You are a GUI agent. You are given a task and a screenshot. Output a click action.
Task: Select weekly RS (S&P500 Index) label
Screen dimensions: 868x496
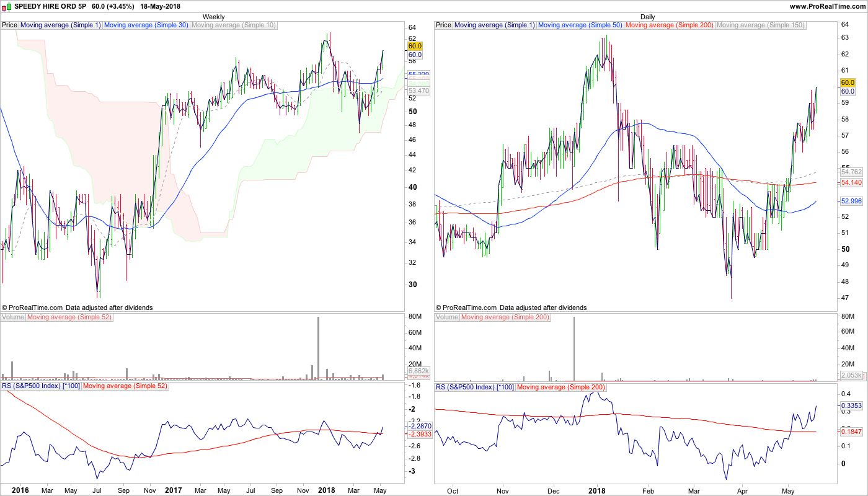(40, 387)
